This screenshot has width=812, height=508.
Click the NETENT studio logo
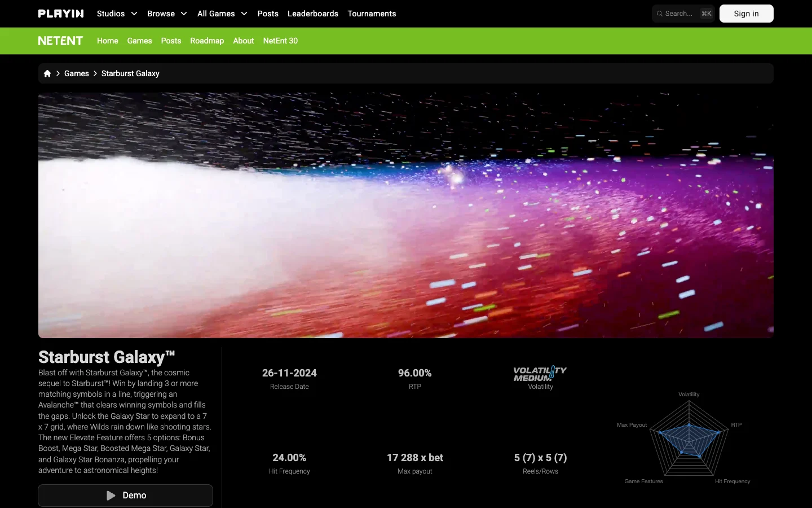click(60, 41)
